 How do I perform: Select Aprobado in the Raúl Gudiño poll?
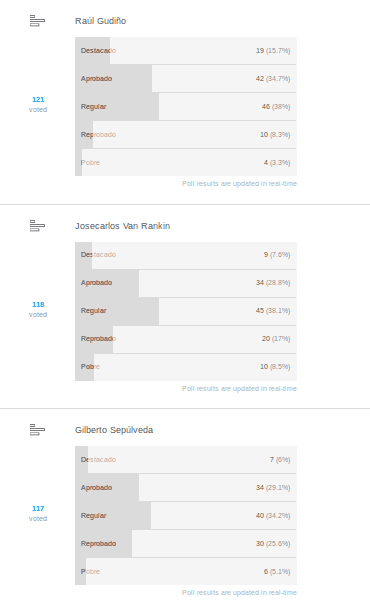pyautogui.click(x=186, y=79)
